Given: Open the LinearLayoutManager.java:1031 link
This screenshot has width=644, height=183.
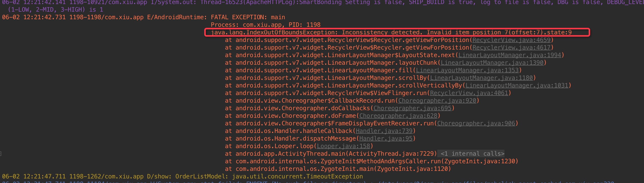Looking at the screenshot, I should click(517, 85).
